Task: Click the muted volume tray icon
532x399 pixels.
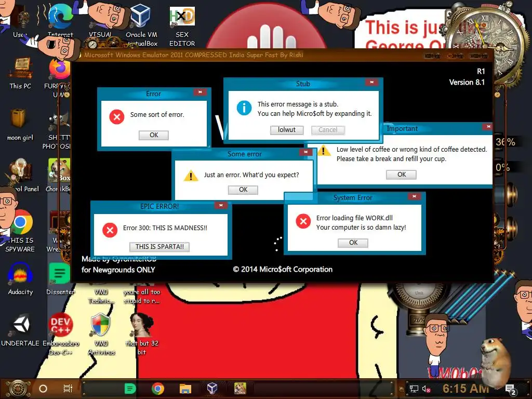Action: click(427, 389)
